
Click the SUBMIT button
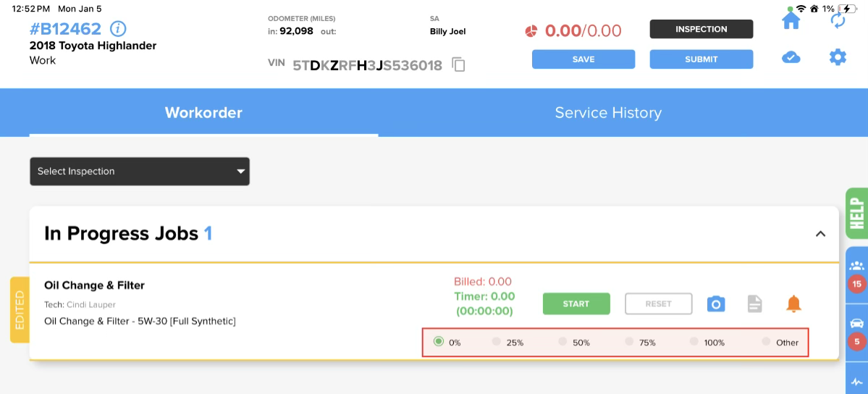tap(701, 59)
